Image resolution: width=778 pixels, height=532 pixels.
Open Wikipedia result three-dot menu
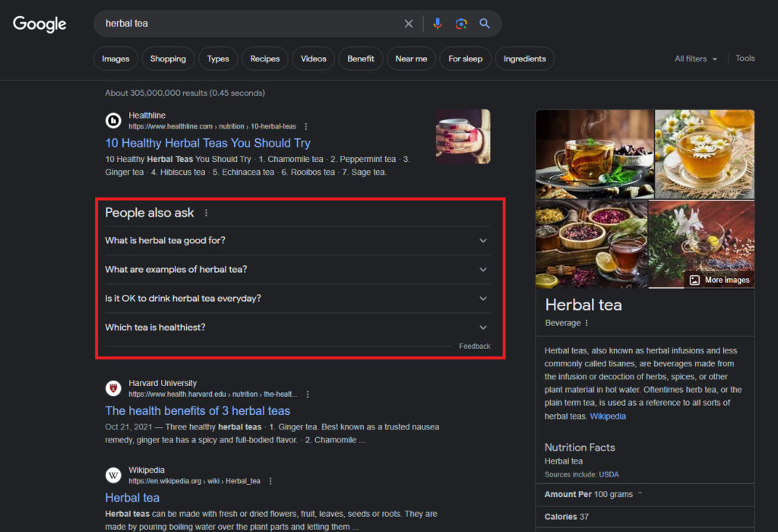click(270, 481)
